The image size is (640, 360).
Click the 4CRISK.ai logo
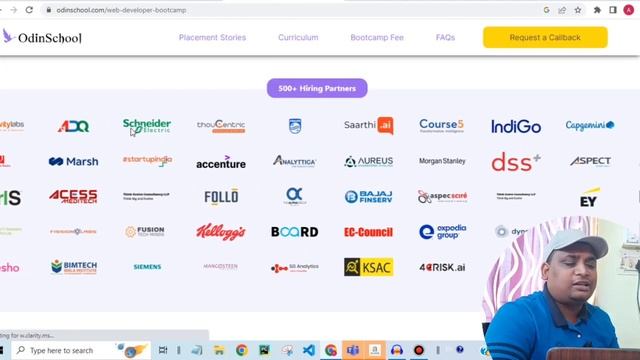point(442,267)
